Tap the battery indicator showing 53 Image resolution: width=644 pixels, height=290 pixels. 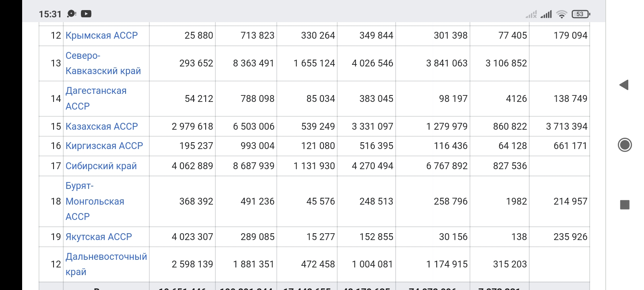coord(581,14)
